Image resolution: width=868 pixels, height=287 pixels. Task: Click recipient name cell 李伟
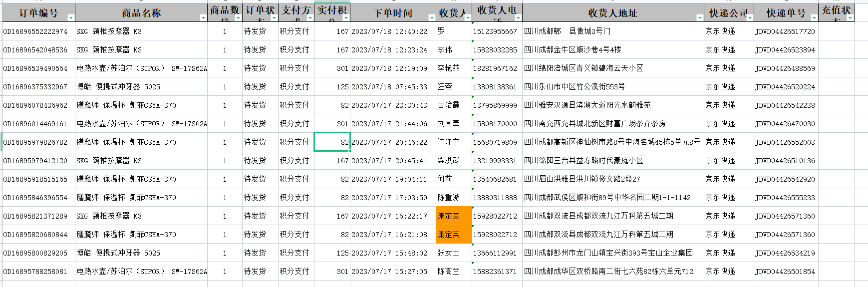coord(454,49)
